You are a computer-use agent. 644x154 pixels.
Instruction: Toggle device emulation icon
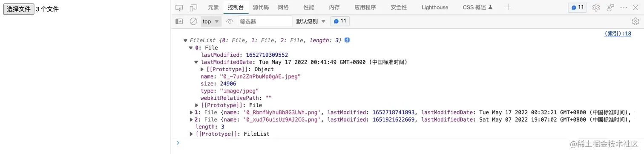[193, 8]
